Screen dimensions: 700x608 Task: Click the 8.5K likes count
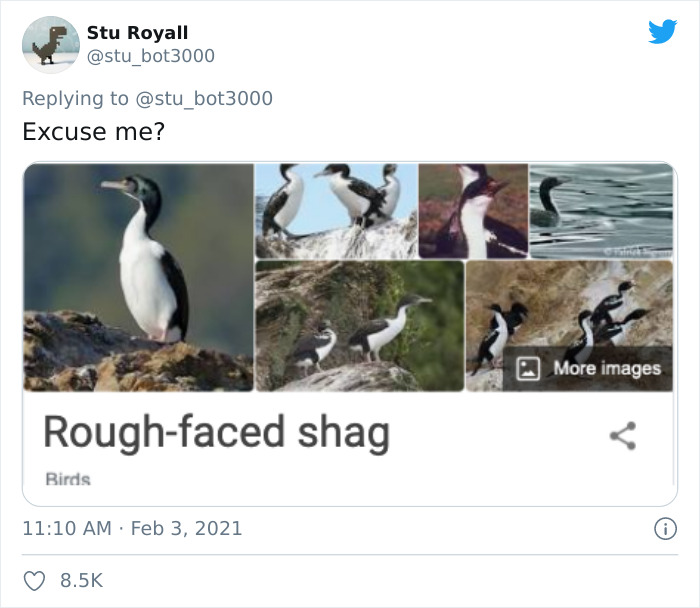pyautogui.click(x=82, y=580)
